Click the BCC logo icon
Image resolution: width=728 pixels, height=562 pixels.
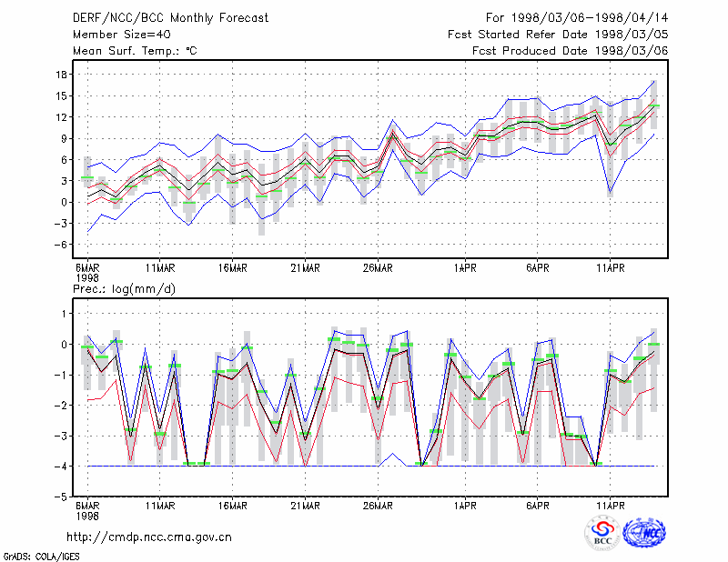pos(602,533)
